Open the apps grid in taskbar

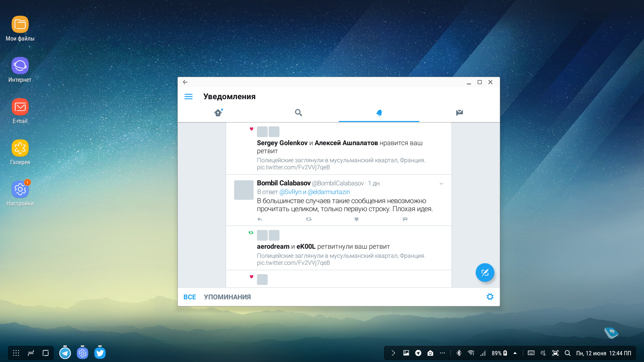pyautogui.click(x=16, y=353)
